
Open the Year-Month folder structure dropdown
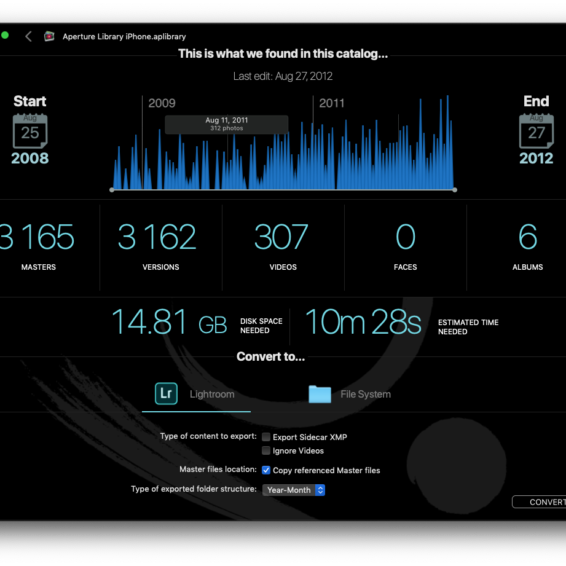pos(294,490)
